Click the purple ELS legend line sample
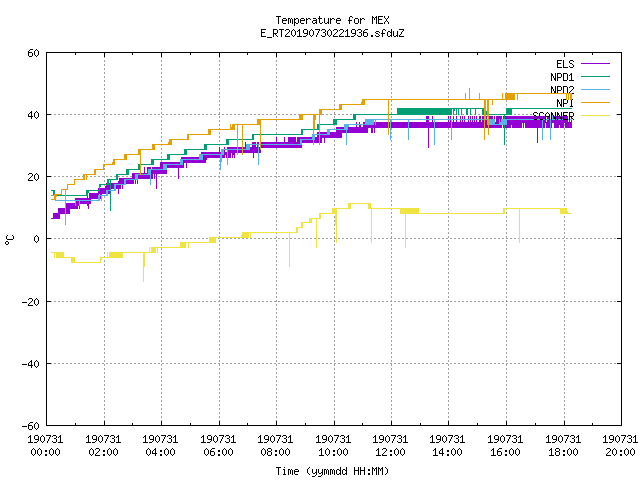640x480 pixels. (x=595, y=64)
